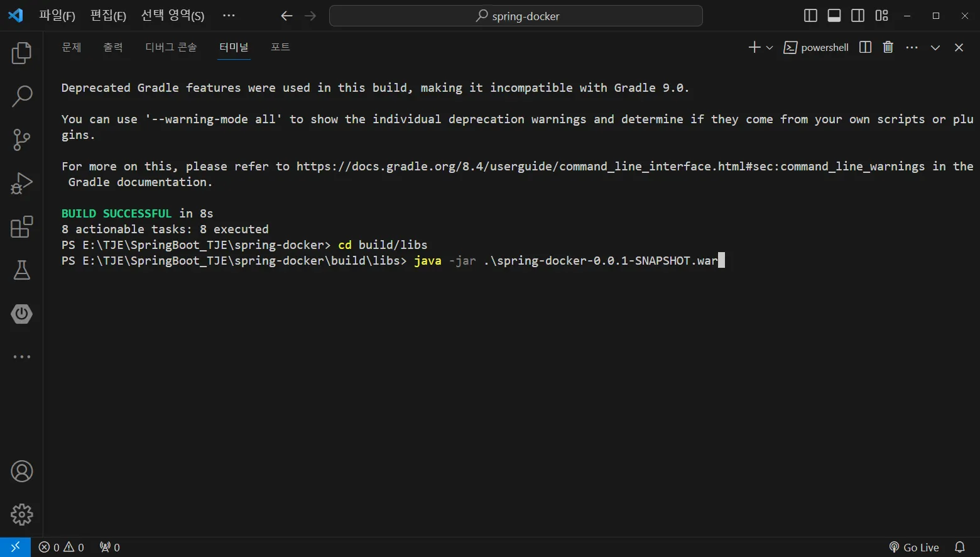This screenshot has width=980, height=557.
Task: Open the Extensions view
Action: point(21,227)
